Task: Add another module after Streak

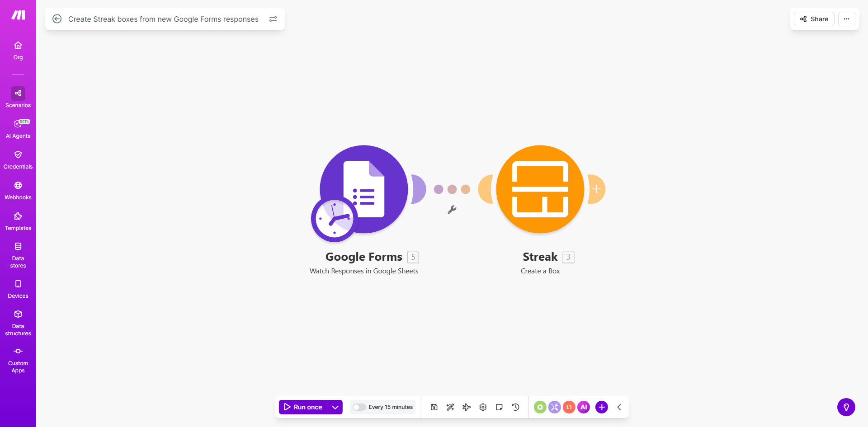Action: (x=597, y=189)
